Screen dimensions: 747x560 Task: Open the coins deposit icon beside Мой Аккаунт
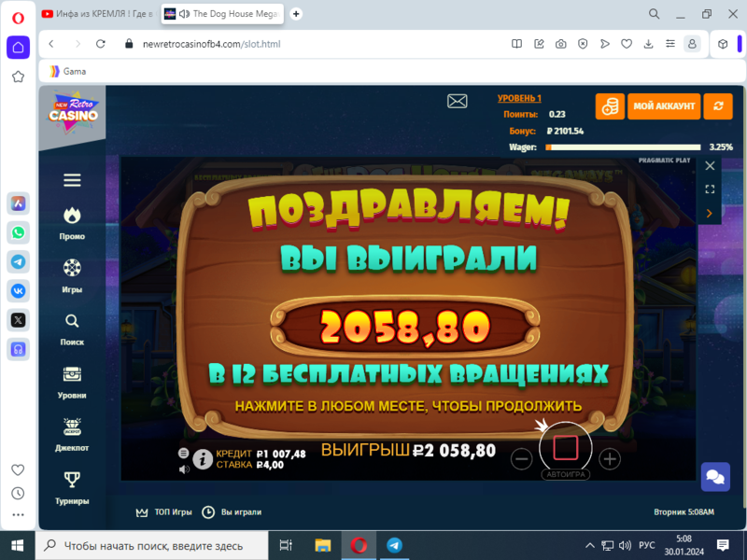(x=611, y=106)
